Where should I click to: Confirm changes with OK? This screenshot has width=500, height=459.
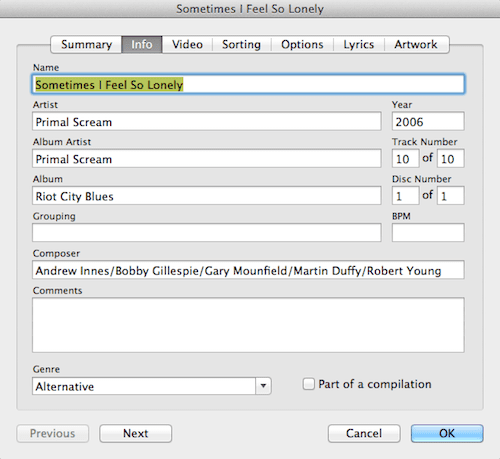[447, 433]
